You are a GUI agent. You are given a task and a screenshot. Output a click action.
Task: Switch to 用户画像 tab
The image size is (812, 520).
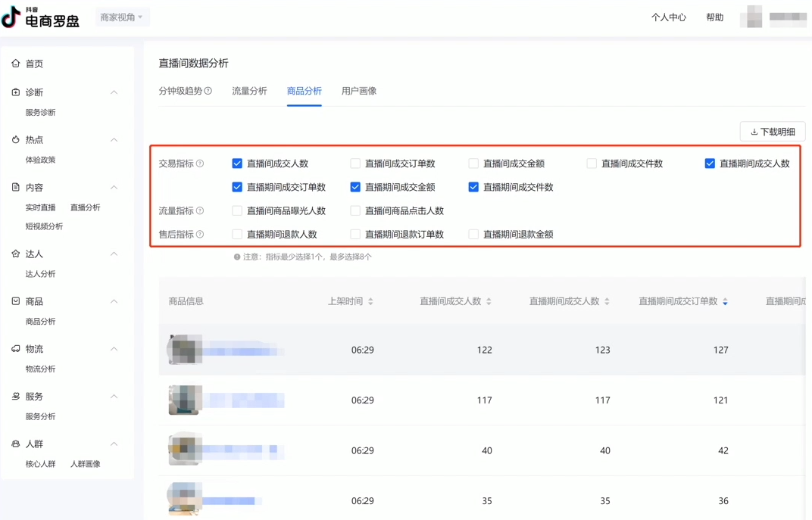359,91
